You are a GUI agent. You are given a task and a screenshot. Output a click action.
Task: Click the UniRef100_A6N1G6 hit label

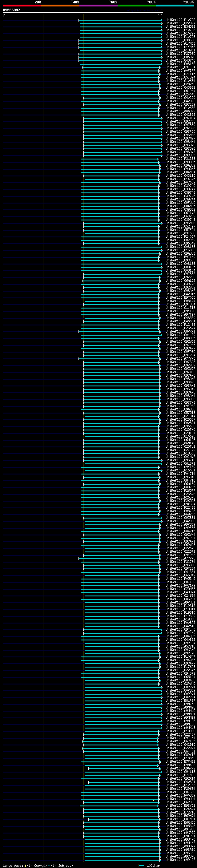(x=180, y=440)
